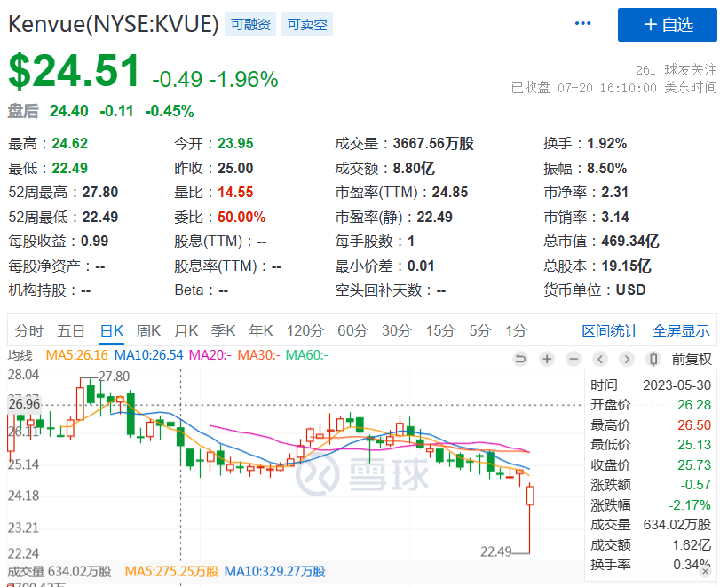Click the 市盈率(TTM) 24.85 value

450,192
